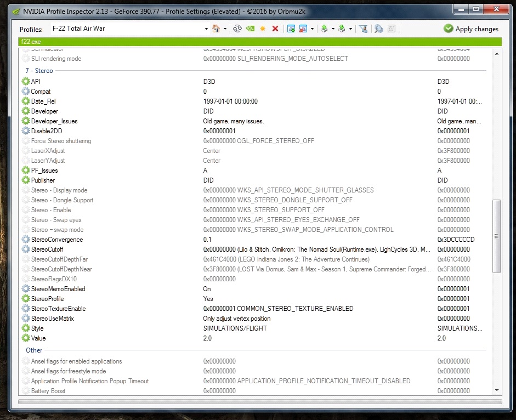The image size is (516, 420).
Task: Click the Stereo - Swap eyes row
Action: coord(253,220)
